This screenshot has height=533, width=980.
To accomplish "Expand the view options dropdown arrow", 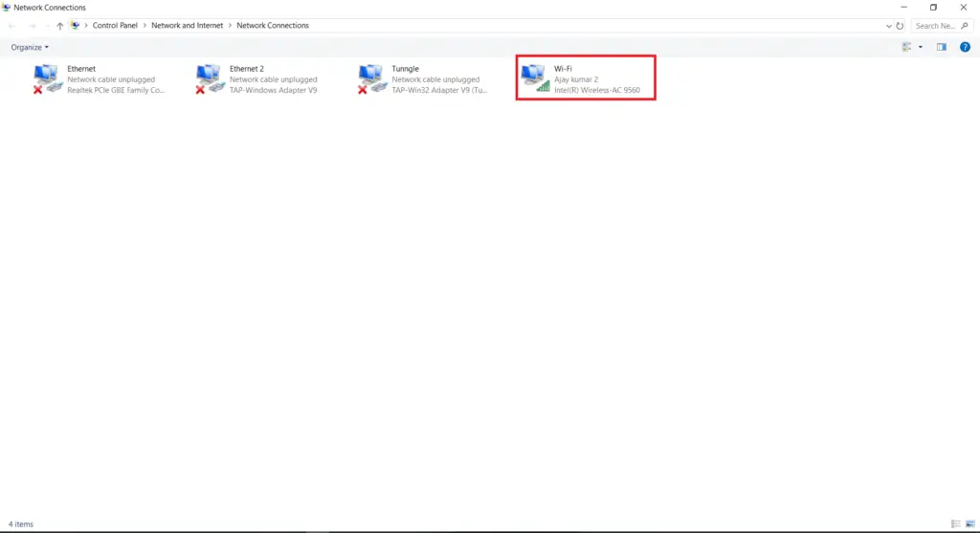I will [920, 47].
